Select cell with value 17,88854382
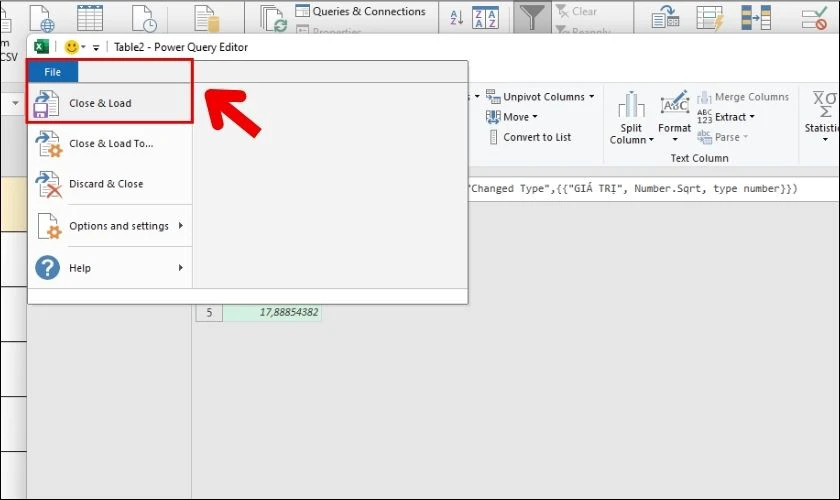840x500 pixels. [272, 312]
